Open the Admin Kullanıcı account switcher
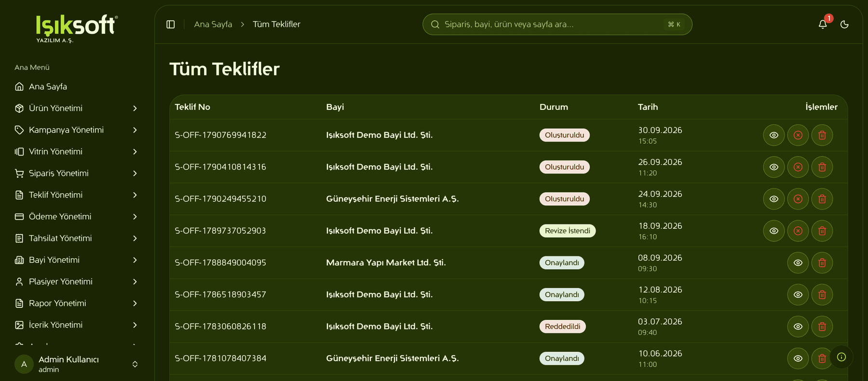The image size is (868, 381). point(77,364)
